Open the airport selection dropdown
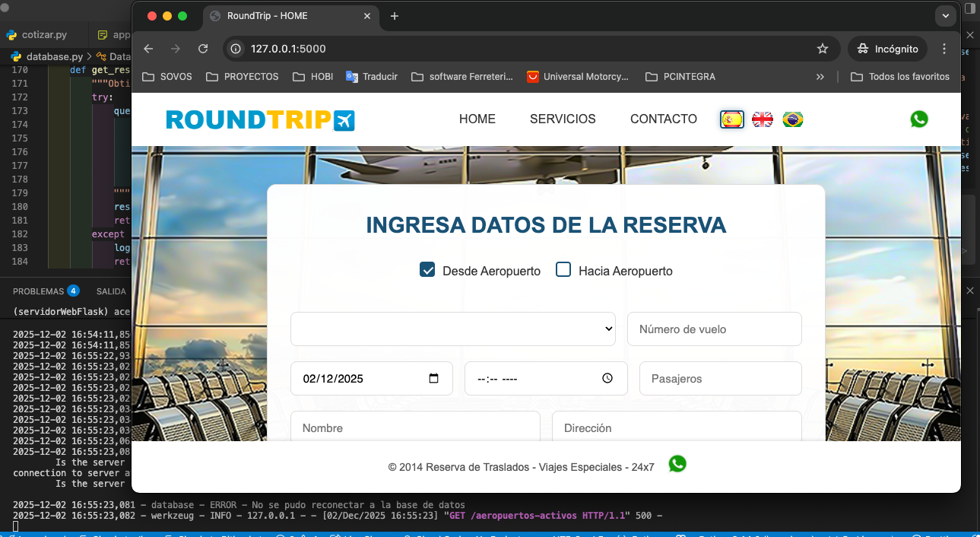This screenshot has height=537, width=980. [x=453, y=329]
